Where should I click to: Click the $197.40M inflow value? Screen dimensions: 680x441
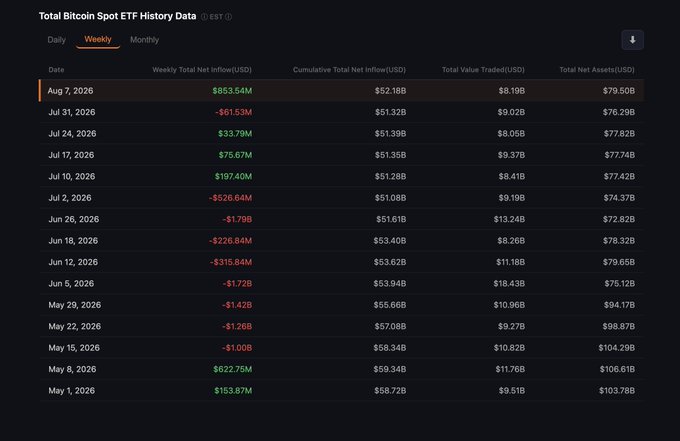pyautogui.click(x=233, y=176)
